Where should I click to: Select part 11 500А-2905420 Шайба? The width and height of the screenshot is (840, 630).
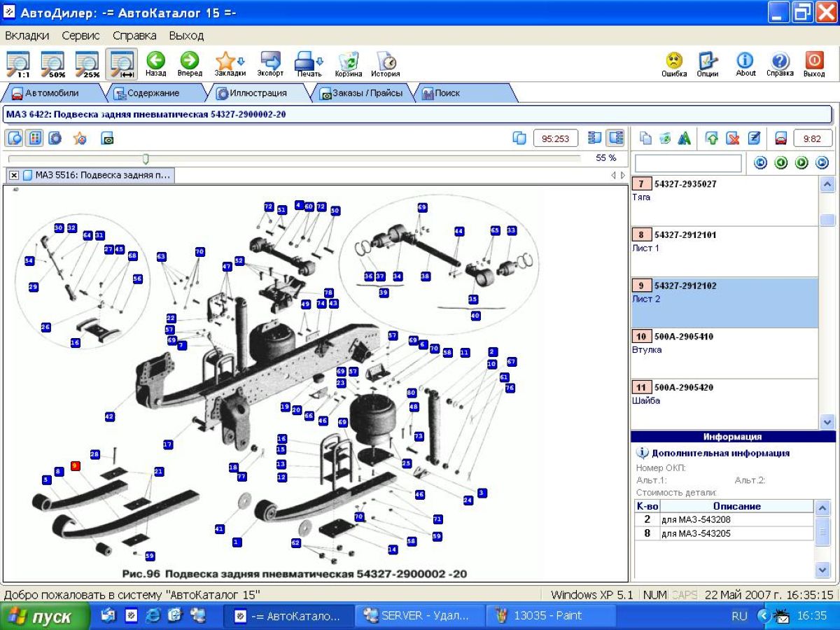pyautogui.click(x=724, y=404)
